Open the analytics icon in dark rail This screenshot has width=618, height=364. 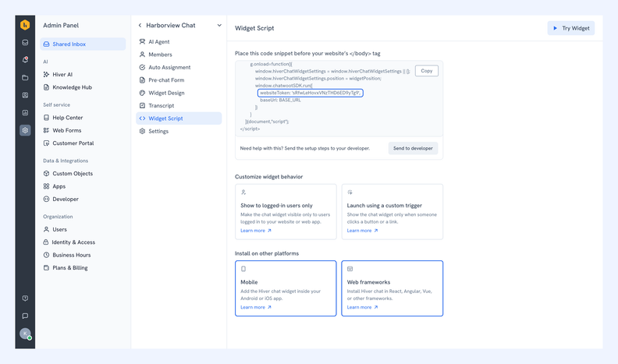(25, 112)
